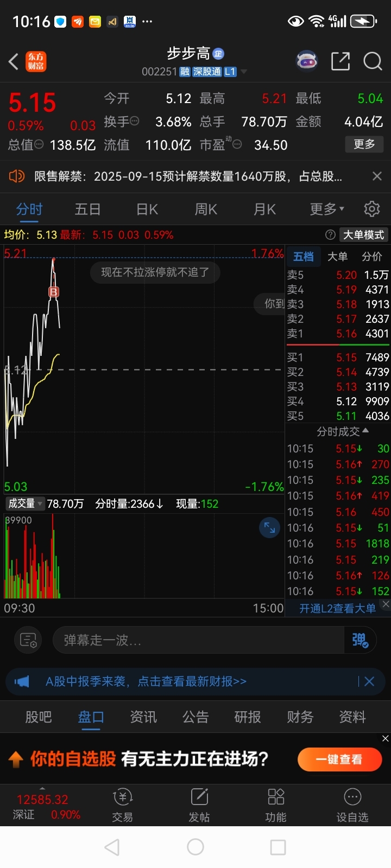Tap the info icon next to 总值
The width and height of the screenshot is (391, 868).
click(39, 144)
